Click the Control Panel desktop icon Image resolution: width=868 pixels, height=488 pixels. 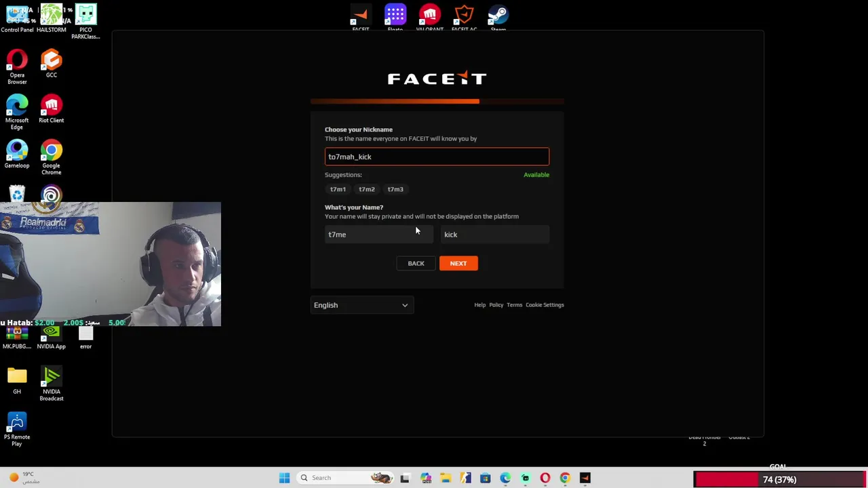[x=17, y=18]
